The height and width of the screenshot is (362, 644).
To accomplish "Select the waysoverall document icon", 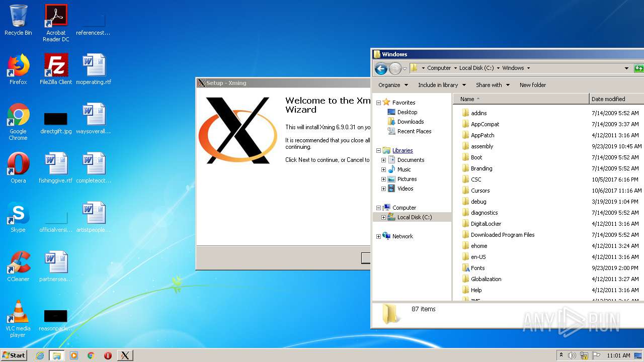I will pyautogui.click(x=94, y=119).
